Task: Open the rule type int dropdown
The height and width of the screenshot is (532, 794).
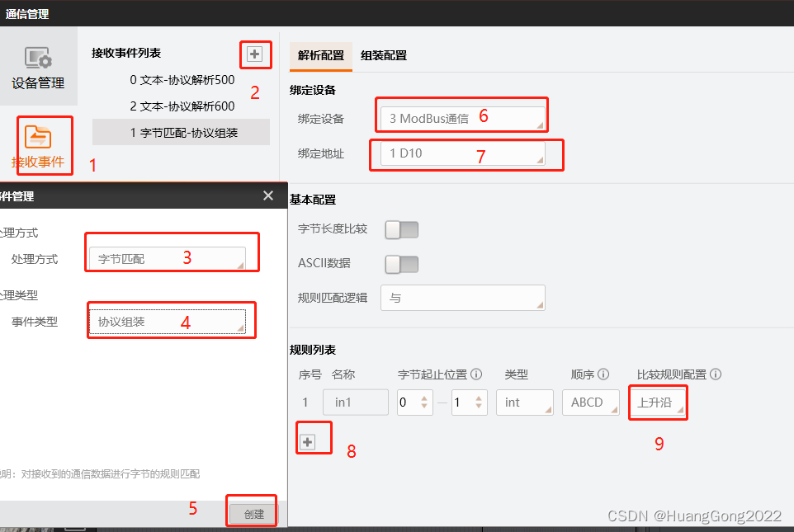Action: (525, 403)
